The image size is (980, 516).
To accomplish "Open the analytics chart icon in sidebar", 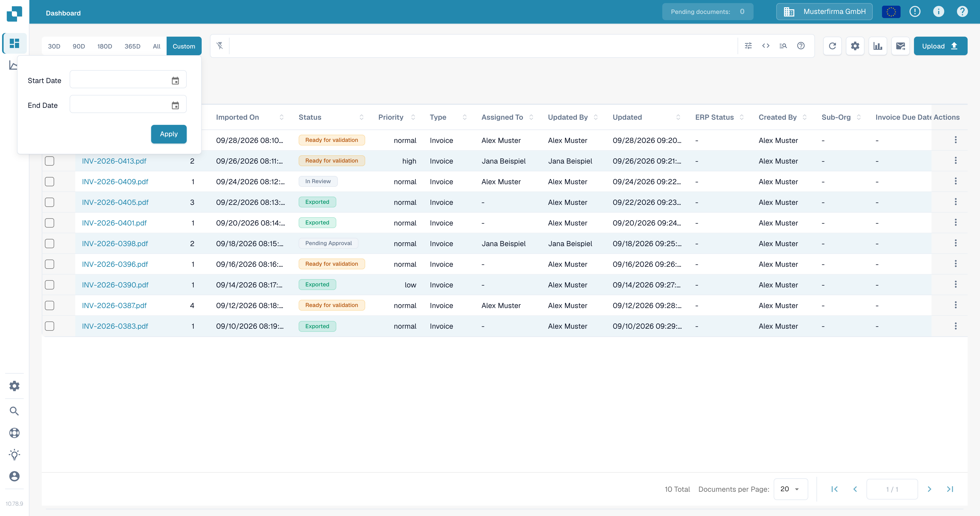I will [13, 65].
